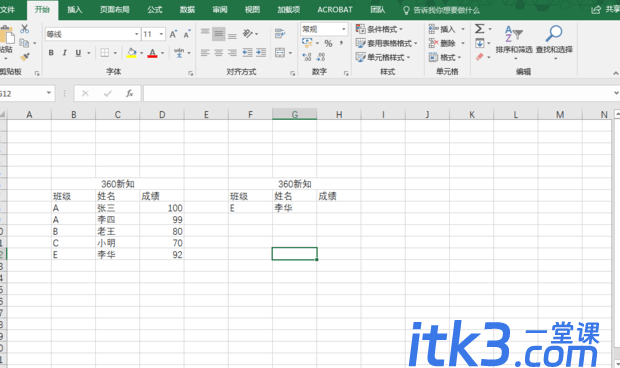Screen dimensions: 620x368
Task: Open alignment group dialog launcher
Action: click(x=293, y=73)
